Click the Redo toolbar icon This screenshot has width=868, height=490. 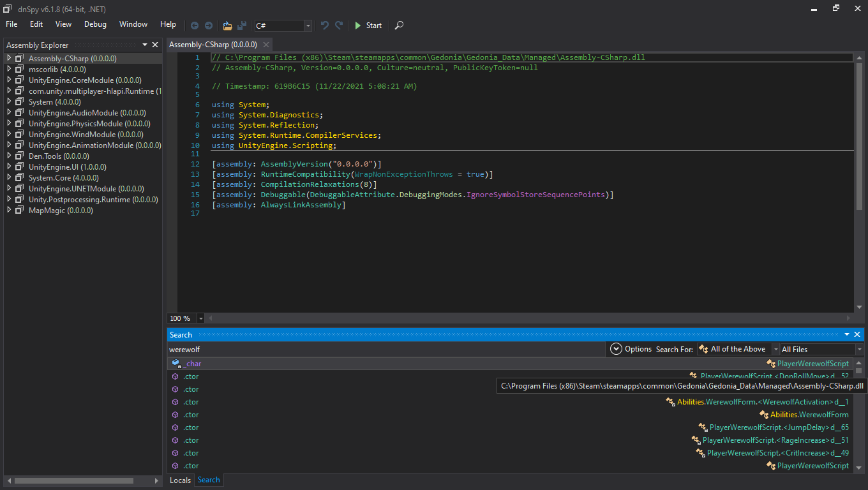339,26
